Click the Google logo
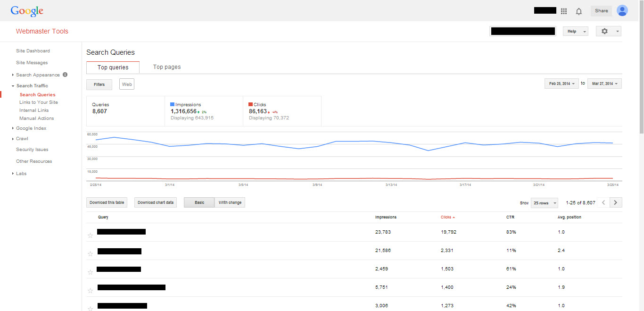 (27, 11)
